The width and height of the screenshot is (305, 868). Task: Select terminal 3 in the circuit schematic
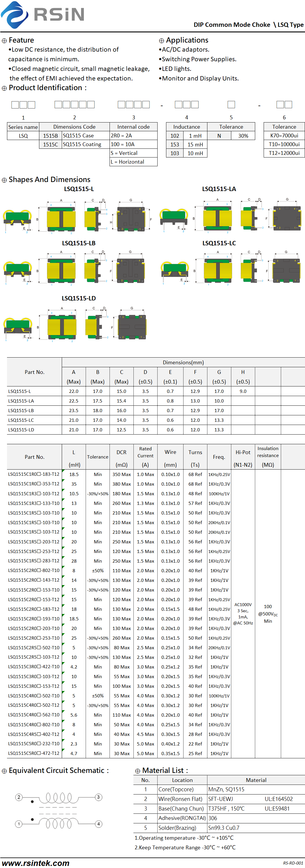(98, 797)
